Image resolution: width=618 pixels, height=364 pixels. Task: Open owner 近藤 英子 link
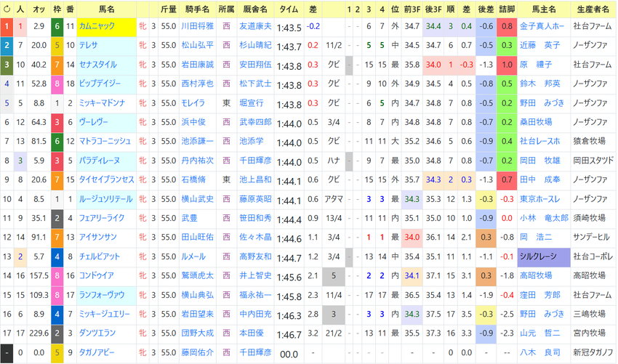tap(539, 45)
